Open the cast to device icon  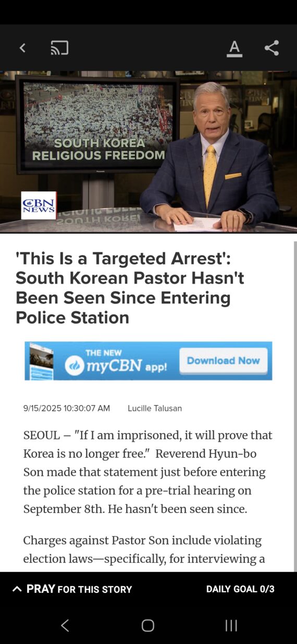[59, 48]
